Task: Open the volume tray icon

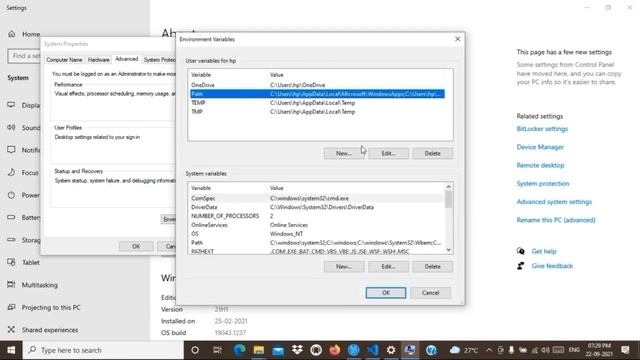Action: [545, 350]
